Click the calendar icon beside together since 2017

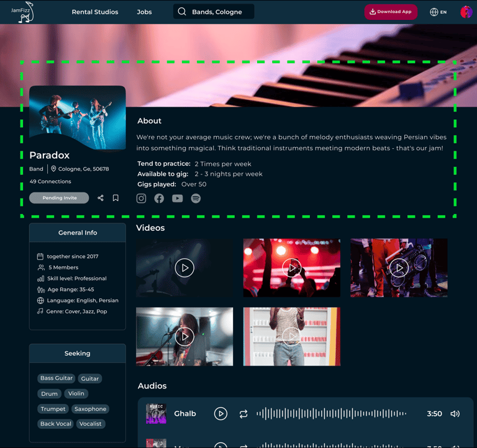click(40, 256)
